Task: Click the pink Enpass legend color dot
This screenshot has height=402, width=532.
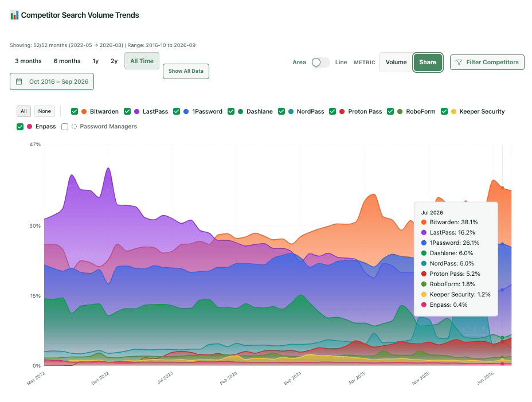Action: pos(29,126)
